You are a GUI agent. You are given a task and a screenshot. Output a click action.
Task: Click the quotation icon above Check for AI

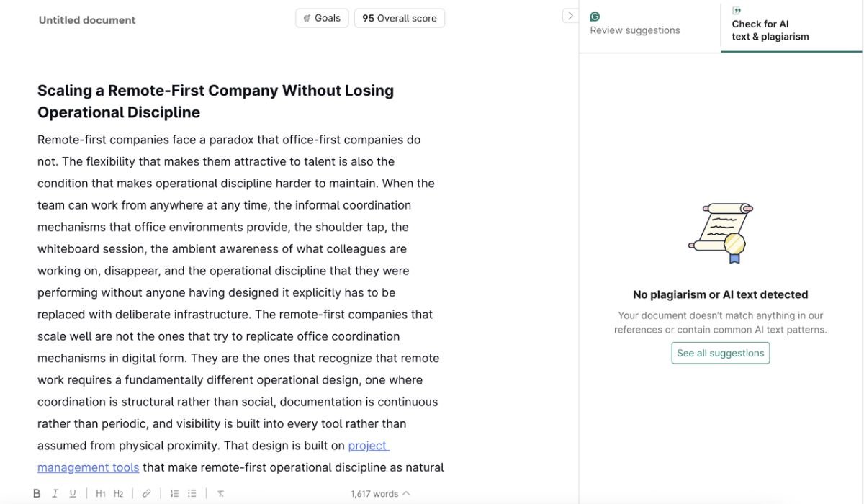[x=737, y=10]
